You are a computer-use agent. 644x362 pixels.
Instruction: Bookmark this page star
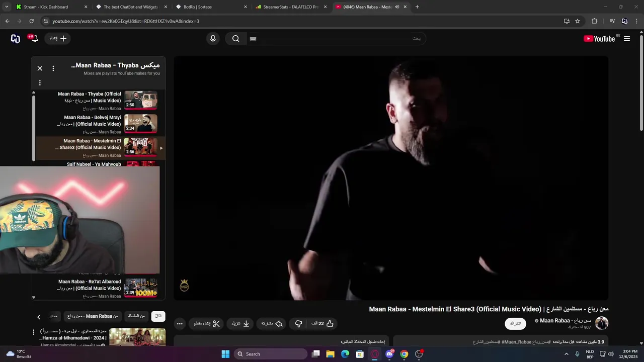pyautogui.click(x=578, y=21)
